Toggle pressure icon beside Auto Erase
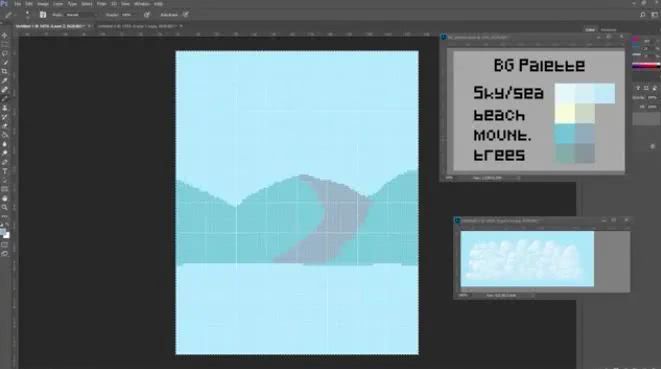Image resolution: width=661 pixels, height=369 pixels. [186, 15]
